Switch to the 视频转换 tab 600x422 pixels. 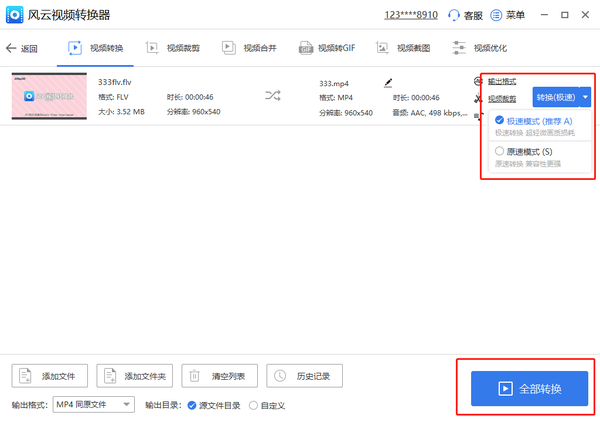[95, 48]
